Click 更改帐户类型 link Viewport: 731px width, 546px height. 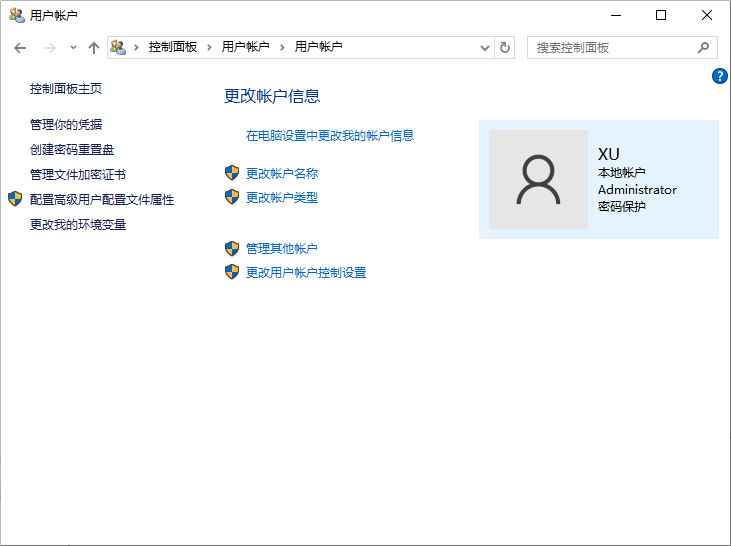coord(282,198)
